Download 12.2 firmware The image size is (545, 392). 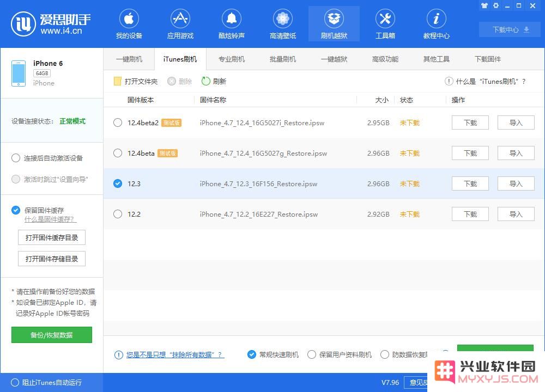[470, 214]
